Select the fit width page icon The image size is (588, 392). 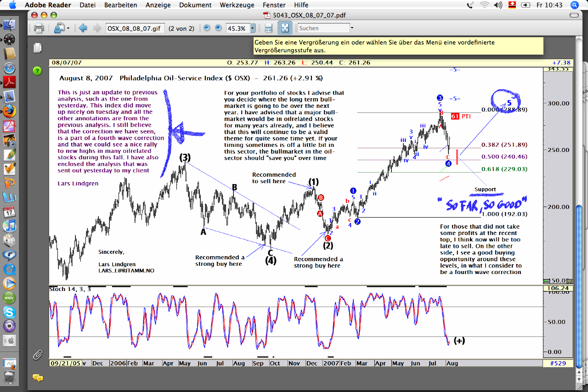pyautogui.click(x=269, y=28)
